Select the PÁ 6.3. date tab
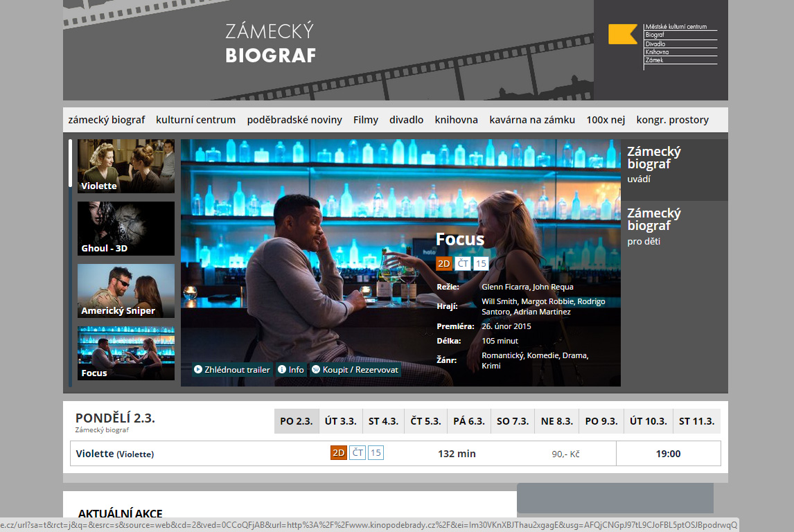The height and width of the screenshot is (532, 794). click(469, 421)
